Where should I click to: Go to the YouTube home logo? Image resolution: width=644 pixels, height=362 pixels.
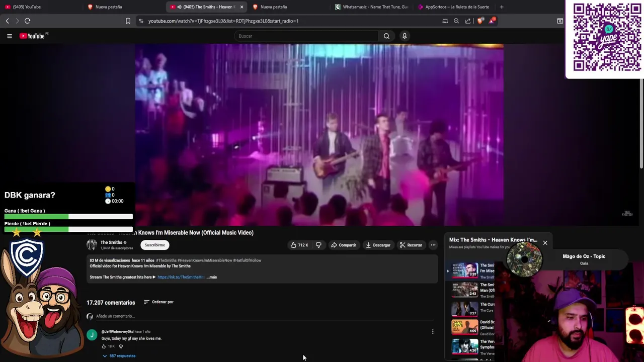click(x=33, y=36)
